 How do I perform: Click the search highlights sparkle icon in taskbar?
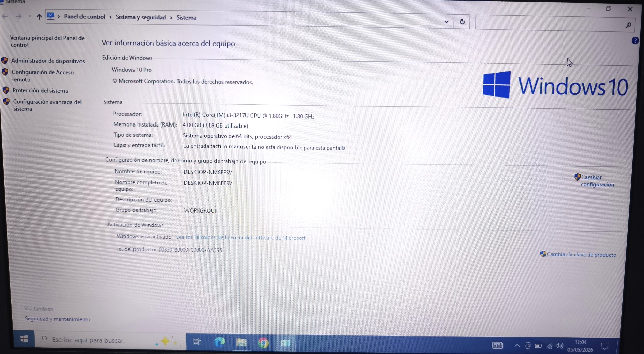(166, 341)
